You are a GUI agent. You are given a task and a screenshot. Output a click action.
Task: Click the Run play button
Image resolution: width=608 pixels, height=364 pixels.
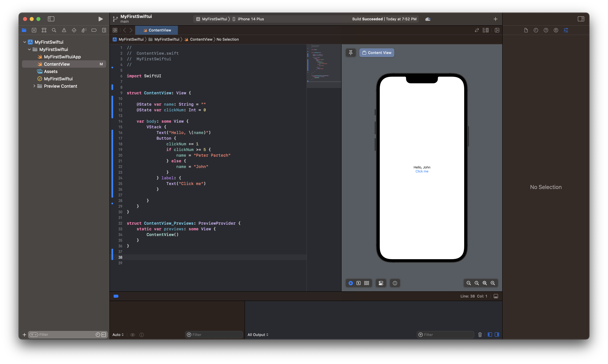point(100,19)
